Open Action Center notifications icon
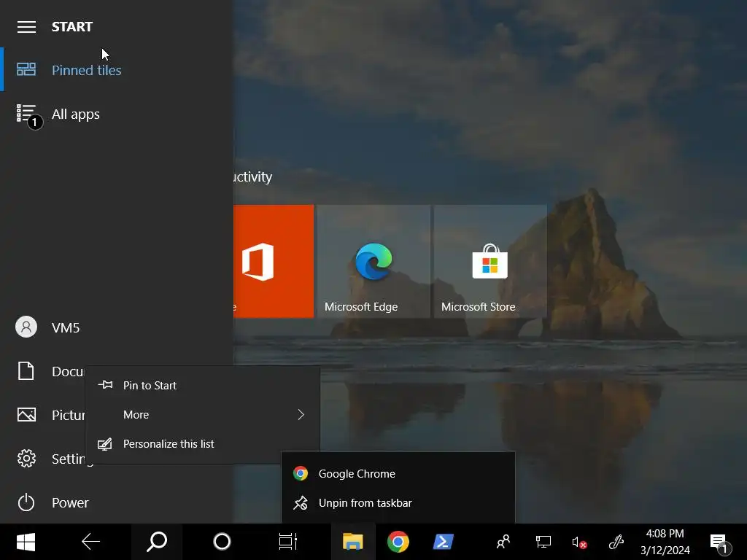Image resolution: width=747 pixels, height=560 pixels. coord(720,542)
